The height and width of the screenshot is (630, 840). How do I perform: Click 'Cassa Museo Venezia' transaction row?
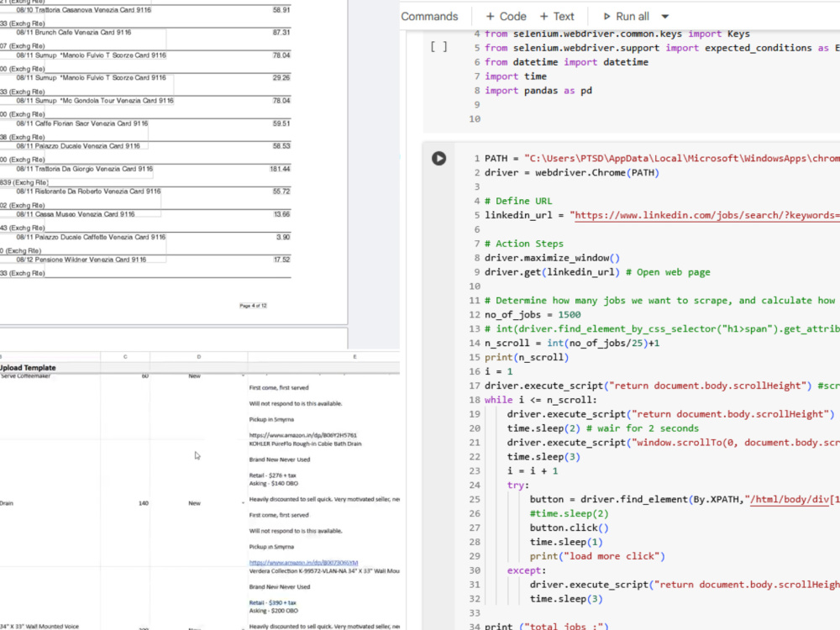pyautogui.click(x=76, y=214)
